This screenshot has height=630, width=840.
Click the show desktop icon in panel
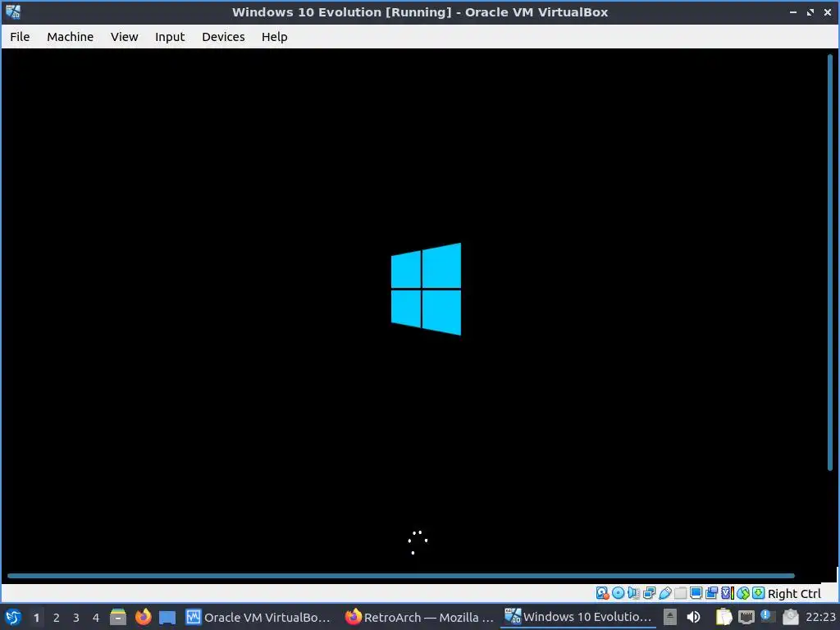(167, 617)
